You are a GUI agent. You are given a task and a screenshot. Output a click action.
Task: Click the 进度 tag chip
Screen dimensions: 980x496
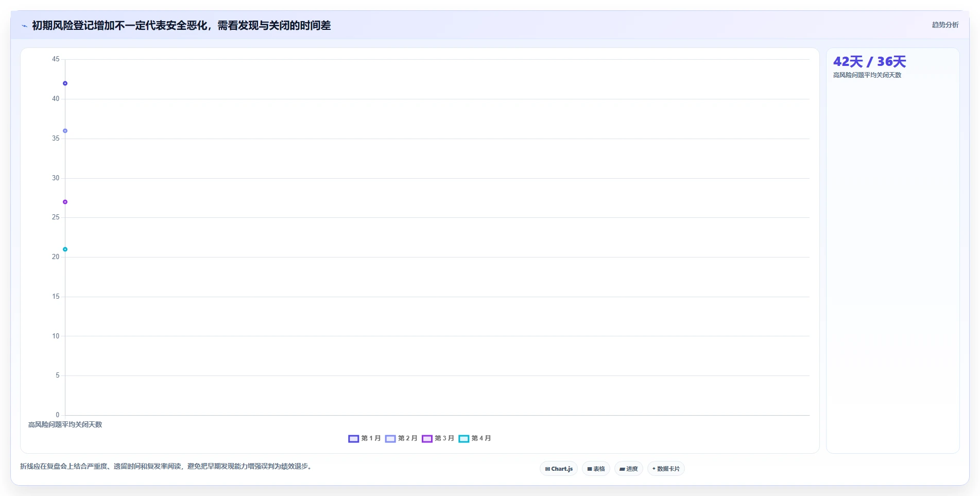pos(628,469)
